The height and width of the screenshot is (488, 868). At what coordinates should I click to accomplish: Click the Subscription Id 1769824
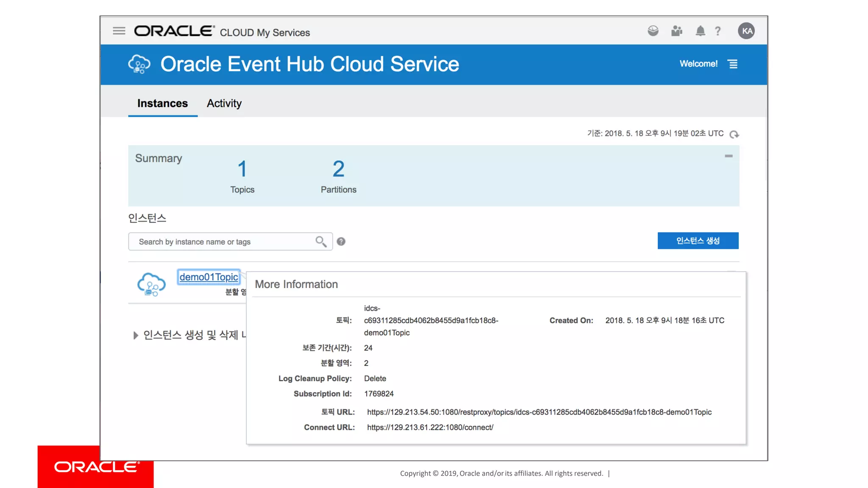[379, 394]
